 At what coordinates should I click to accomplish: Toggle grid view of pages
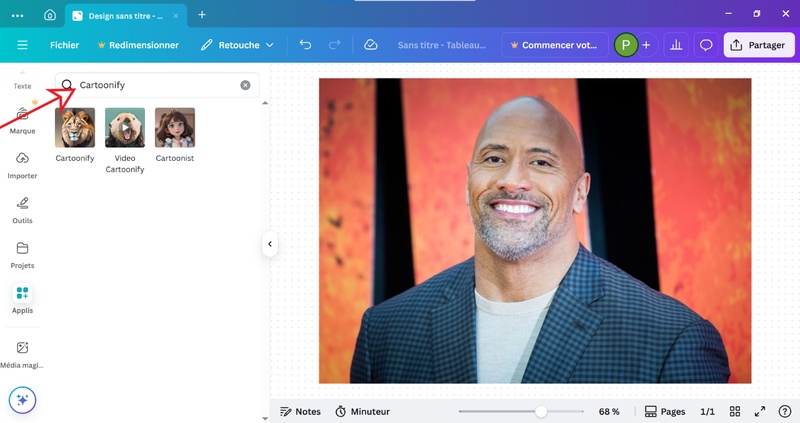[735, 411]
